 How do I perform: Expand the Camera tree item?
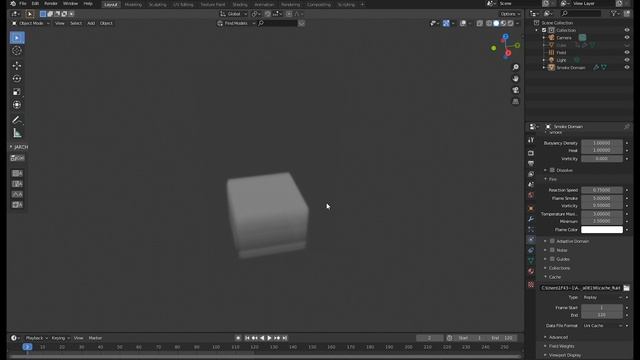click(x=544, y=38)
